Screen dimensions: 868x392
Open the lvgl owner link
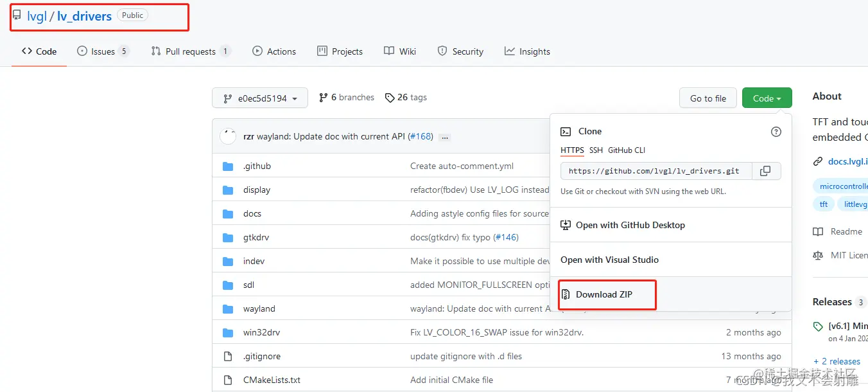point(37,16)
